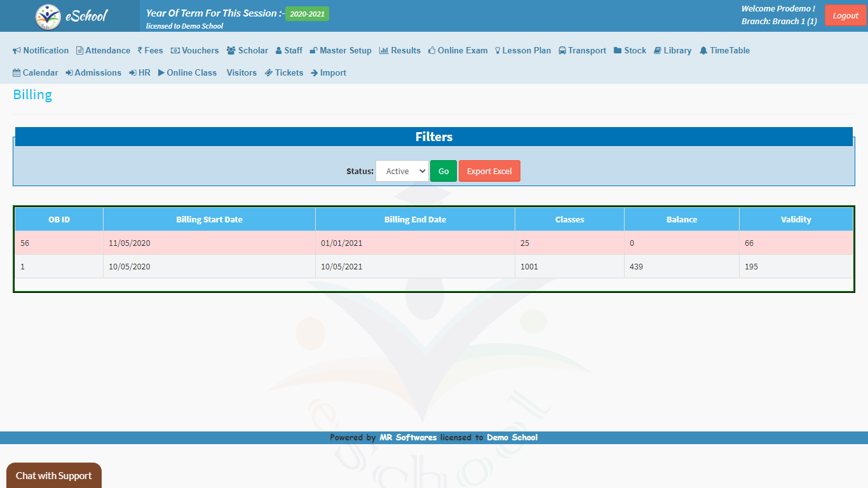Screen dimensions: 868x488
Task: Click the TimeTable bell icon
Action: [x=703, y=51]
